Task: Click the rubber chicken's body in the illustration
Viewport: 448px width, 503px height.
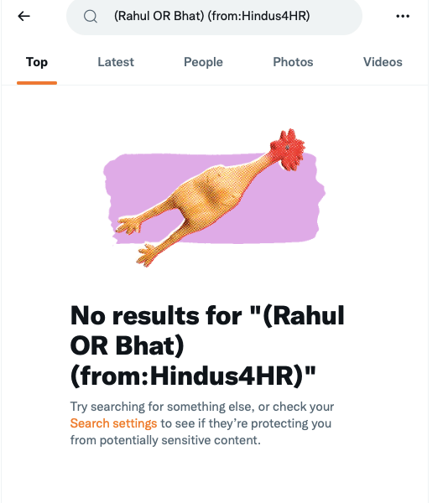Action: click(x=208, y=197)
